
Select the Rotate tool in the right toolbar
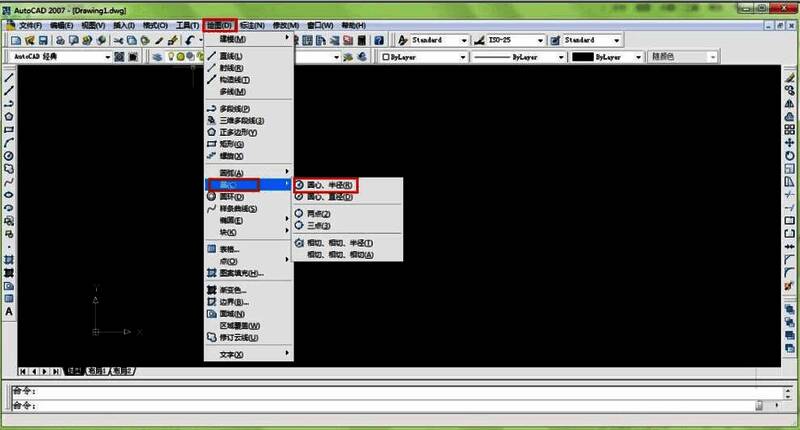791,156
